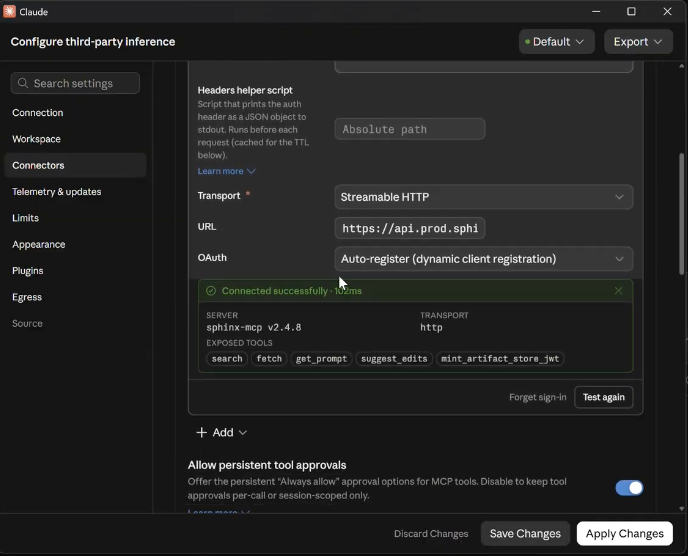Click the search tool chip
Viewport: 688px width, 556px height.
[x=227, y=359]
